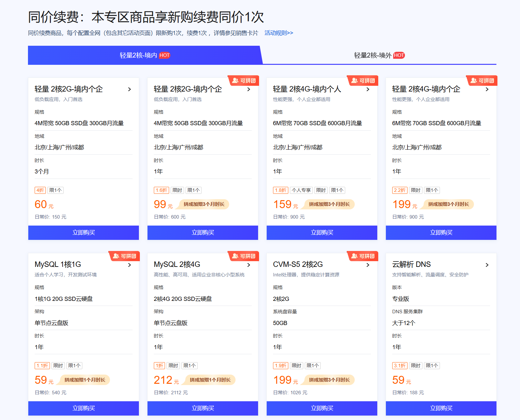
Task: Expand the MySQL 1核1G card arrow
Action: tap(129, 265)
